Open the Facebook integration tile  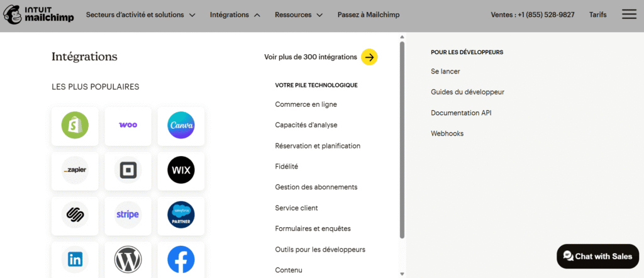[x=181, y=259]
